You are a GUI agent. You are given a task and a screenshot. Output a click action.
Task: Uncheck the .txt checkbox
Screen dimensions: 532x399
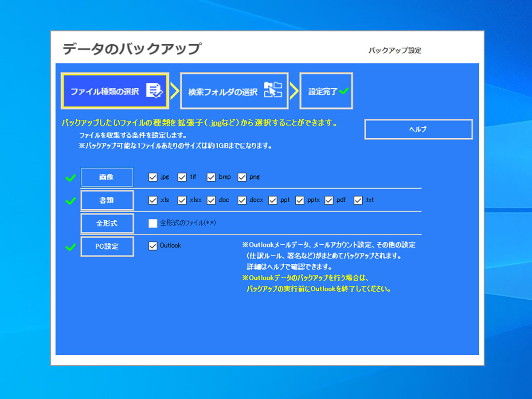[x=358, y=200]
